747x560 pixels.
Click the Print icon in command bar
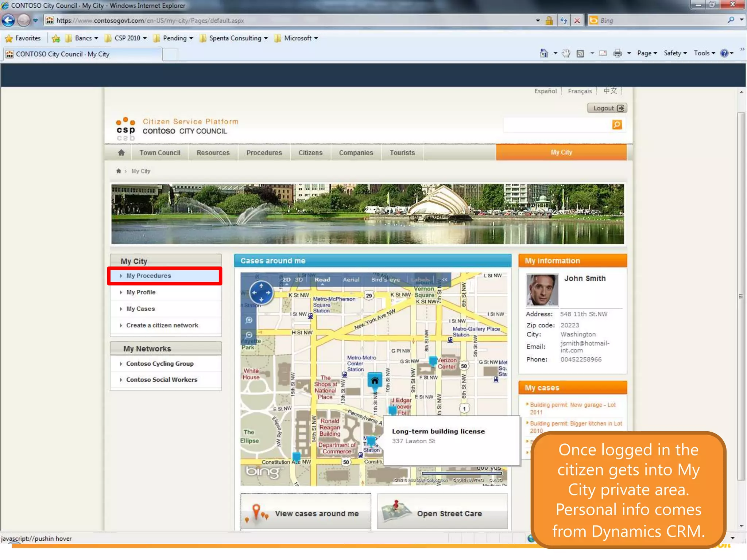click(618, 54)
